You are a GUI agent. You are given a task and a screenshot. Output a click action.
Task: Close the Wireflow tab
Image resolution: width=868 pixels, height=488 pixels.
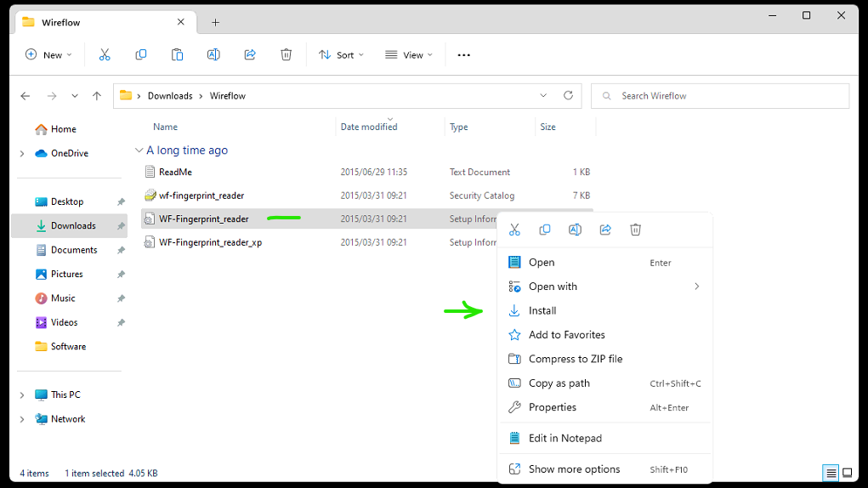tap(180, 22)
